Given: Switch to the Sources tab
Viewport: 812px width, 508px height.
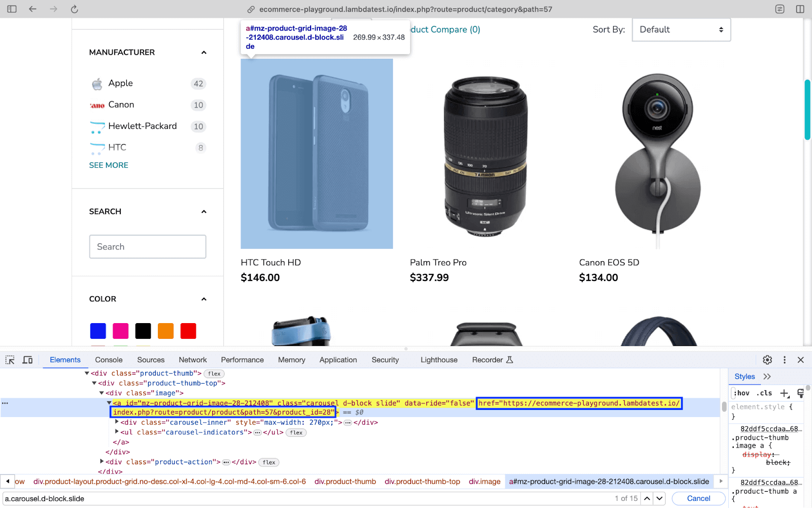Looking at the screenshot, I should [x=151, y=360].
